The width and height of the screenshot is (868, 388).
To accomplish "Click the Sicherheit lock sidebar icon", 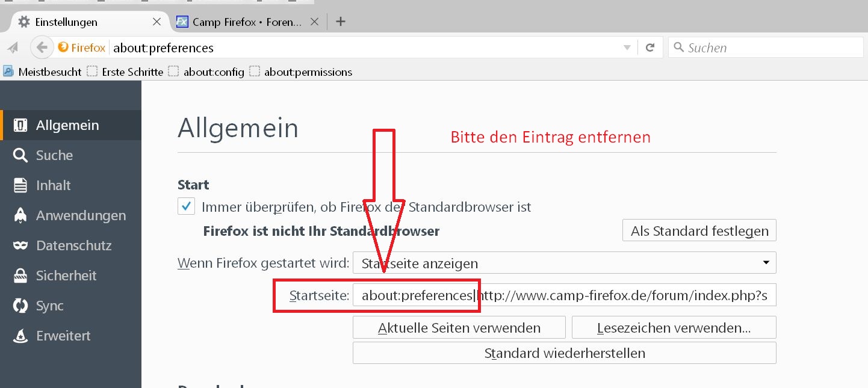I will [x=20, y=276].
